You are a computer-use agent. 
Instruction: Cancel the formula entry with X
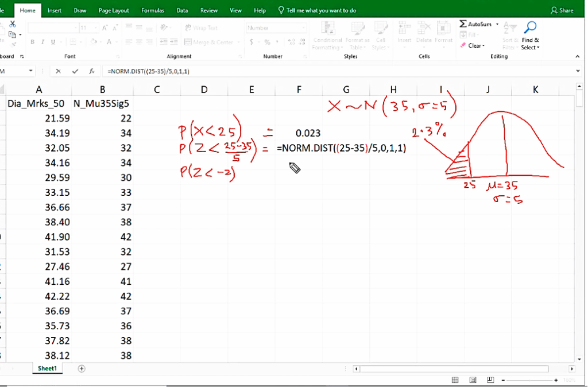[58, 71]
